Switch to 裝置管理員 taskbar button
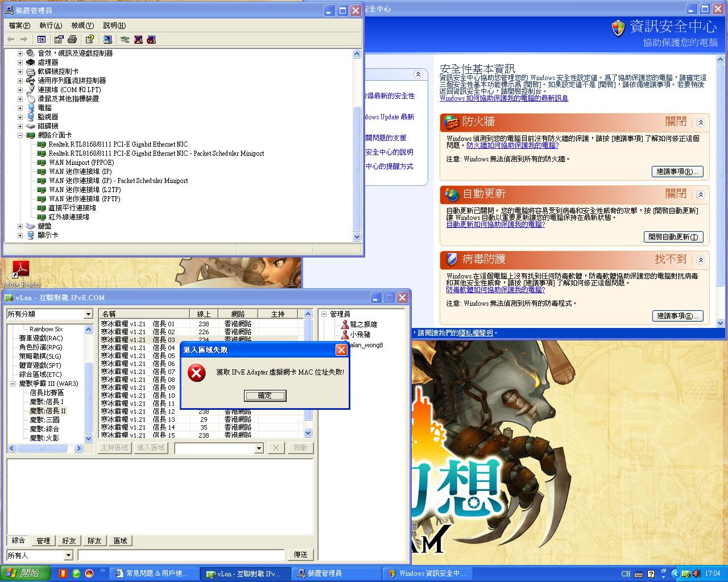 pos(336,573)
